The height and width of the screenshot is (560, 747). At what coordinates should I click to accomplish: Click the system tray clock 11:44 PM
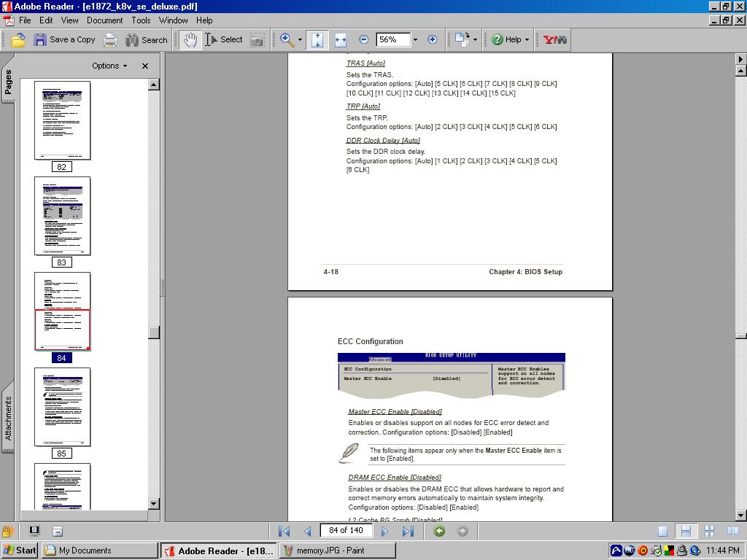[723, 551]
